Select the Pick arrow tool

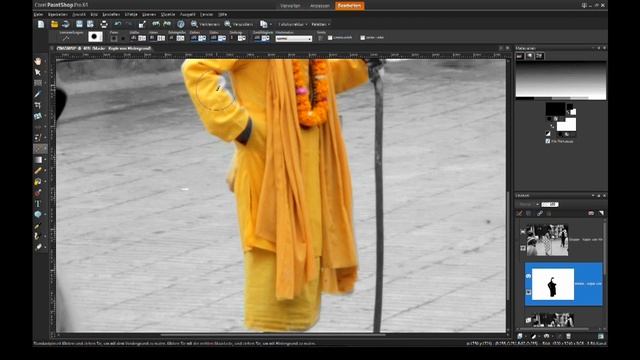point(38,72)
